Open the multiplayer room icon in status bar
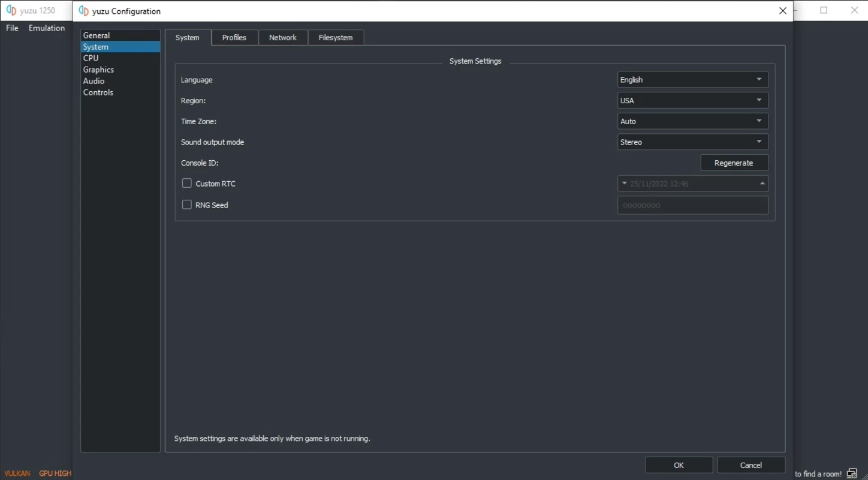 tap(852, 473)
